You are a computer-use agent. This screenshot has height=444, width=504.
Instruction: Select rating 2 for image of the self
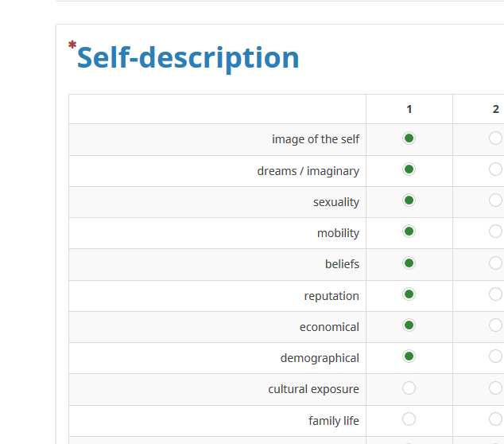[495, 138]
